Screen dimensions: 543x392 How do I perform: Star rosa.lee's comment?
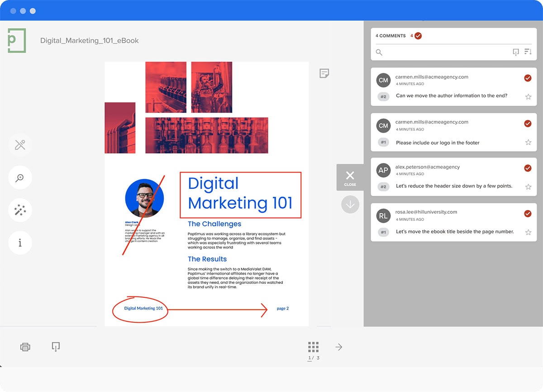click(x=528, y=232)
